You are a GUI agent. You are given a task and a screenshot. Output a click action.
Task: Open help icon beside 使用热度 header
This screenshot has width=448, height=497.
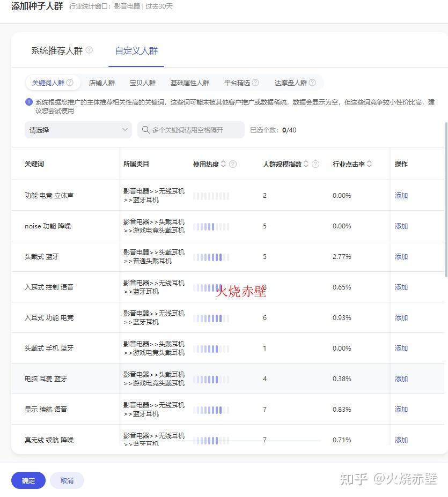pyautogui.click(x=233, y=164)
